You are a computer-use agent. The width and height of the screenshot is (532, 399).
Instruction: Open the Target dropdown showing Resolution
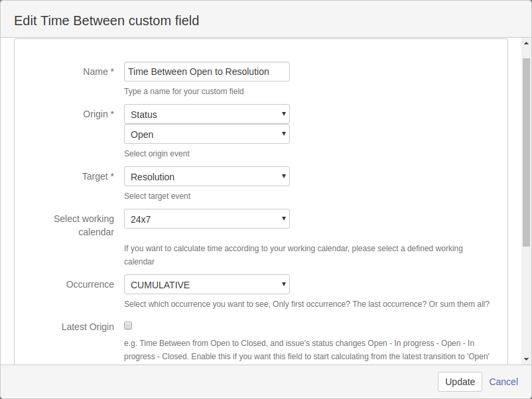click(206, 176)
